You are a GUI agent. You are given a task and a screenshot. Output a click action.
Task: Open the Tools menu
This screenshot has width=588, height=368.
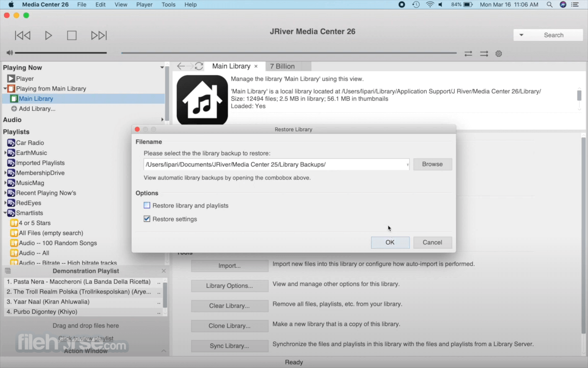tap(168, 5)
